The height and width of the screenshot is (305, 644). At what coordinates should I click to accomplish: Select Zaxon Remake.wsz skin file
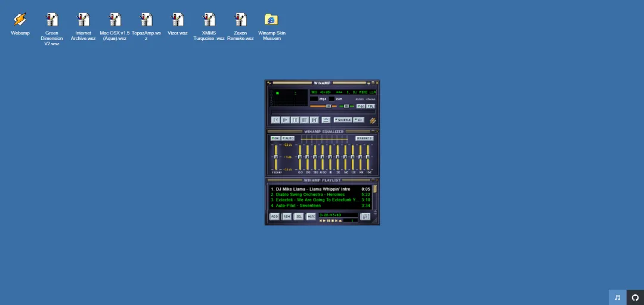(x=241, y=27)
